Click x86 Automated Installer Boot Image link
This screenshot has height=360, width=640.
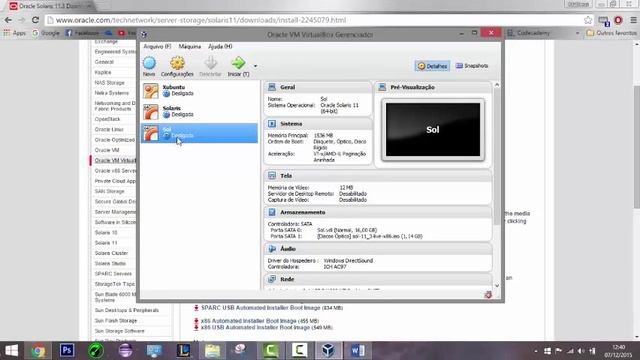(x=249, y=321)
